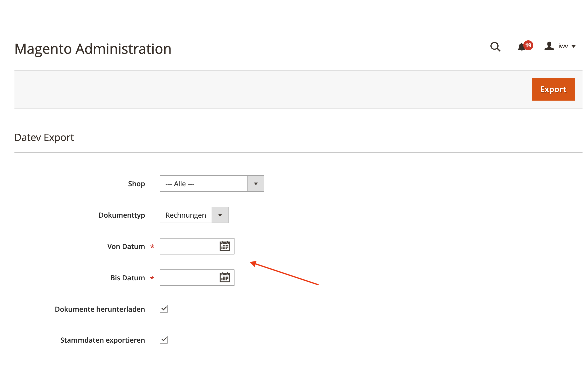Click the Stammdaten exportieren label text

click(x=103, y=340)
